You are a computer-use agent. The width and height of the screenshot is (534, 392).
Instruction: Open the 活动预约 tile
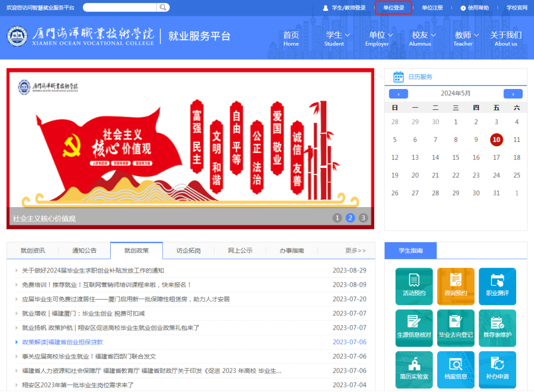(x=414, y=286)
